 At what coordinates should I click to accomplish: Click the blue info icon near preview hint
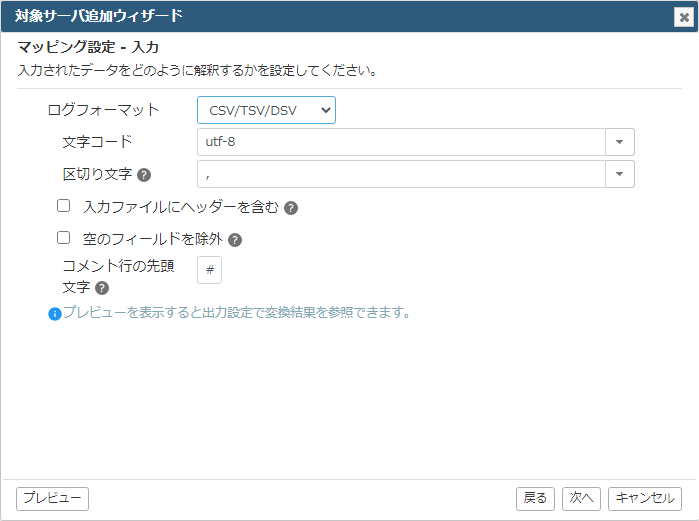[54, 314]
